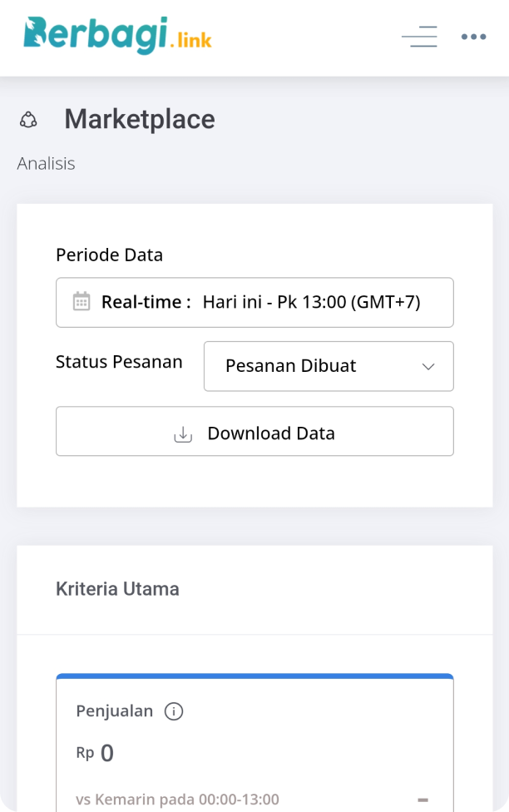Click the Rp 0 sales value

pyautogui.click(x=96, y=753)
